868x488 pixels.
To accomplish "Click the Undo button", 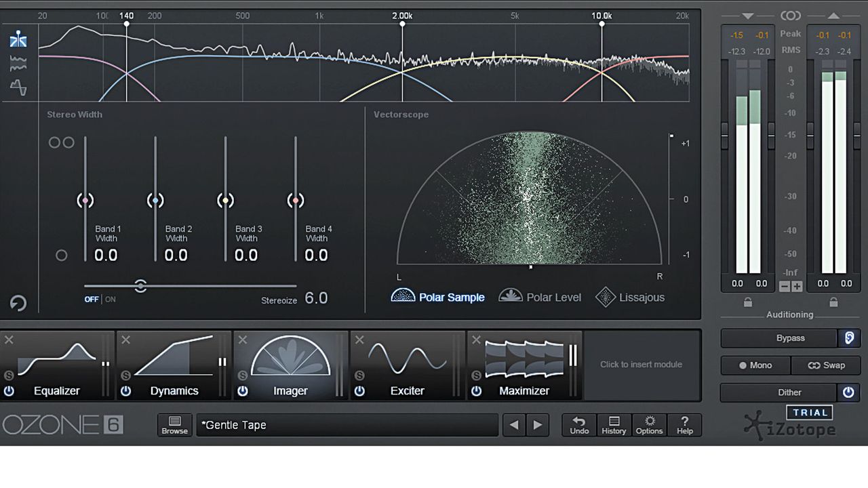I will tap(579, 425).
